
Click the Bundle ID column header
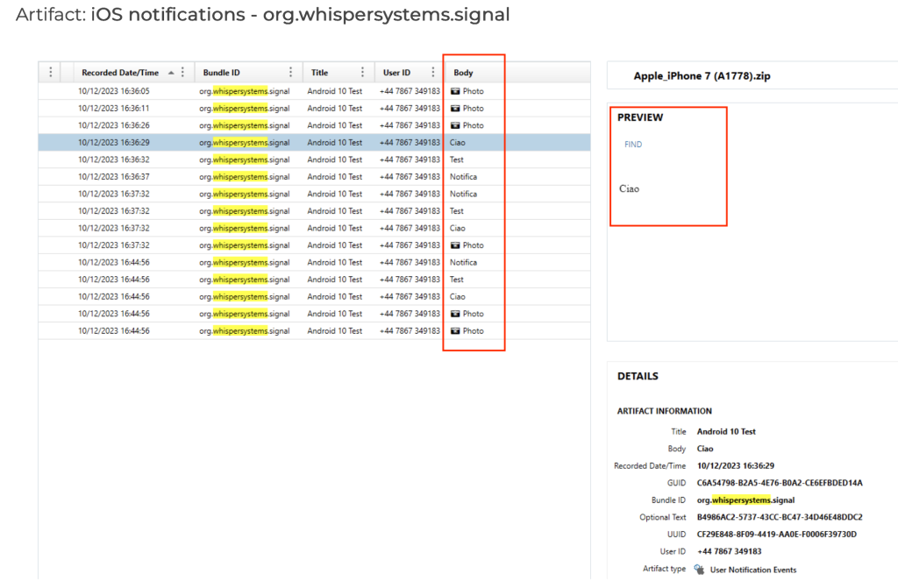click(222, 73)
